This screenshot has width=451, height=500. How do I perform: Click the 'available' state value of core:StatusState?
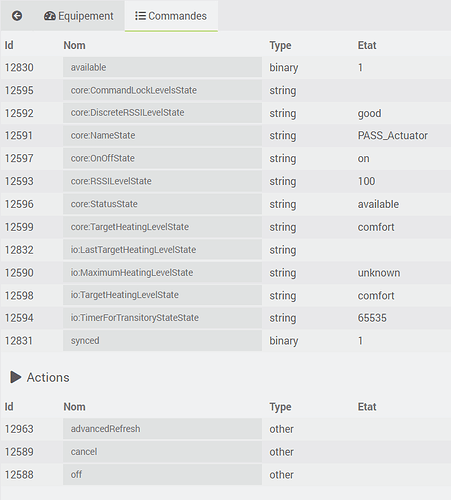[378, 204]
